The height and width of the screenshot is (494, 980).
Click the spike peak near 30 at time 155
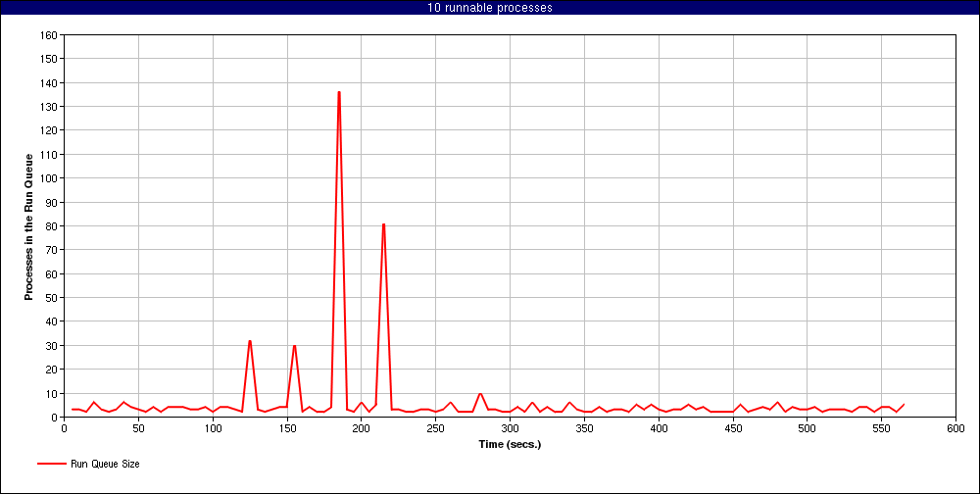pyautogui.click(x=294, y=346)
